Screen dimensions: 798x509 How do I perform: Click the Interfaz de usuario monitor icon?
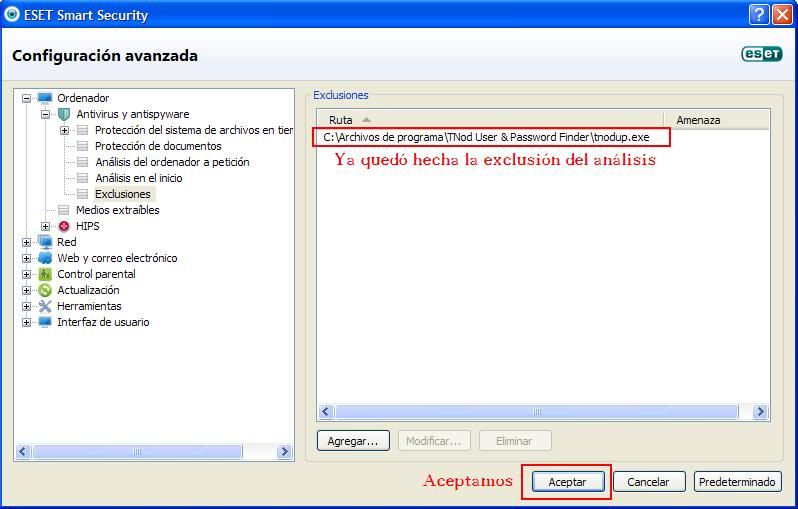[45, 322]
